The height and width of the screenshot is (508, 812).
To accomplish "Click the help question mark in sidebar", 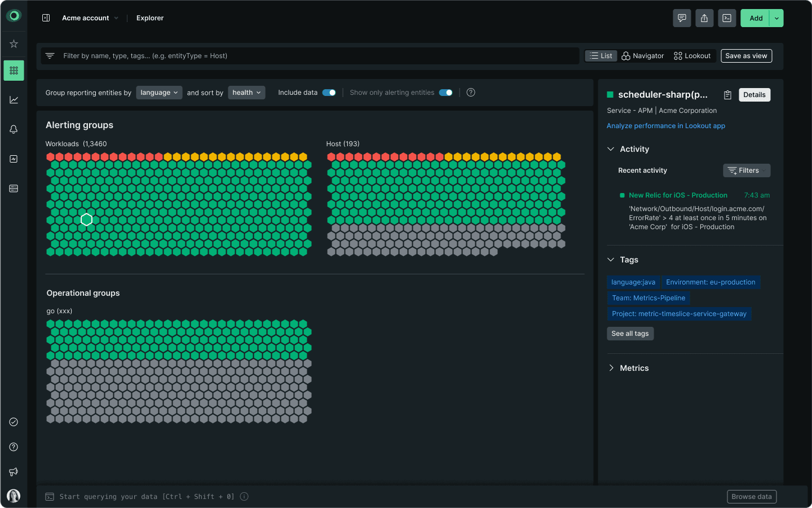I will coord(14,447).
